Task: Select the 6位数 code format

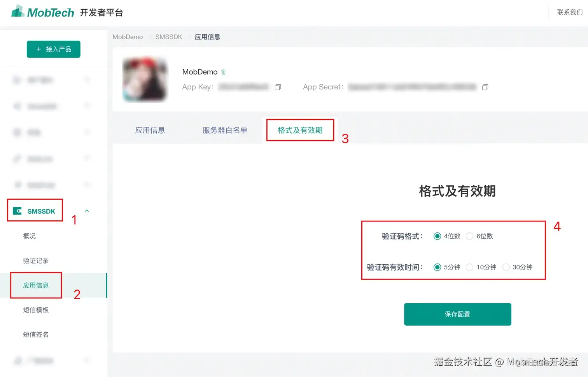Action: tap(469, 236)
